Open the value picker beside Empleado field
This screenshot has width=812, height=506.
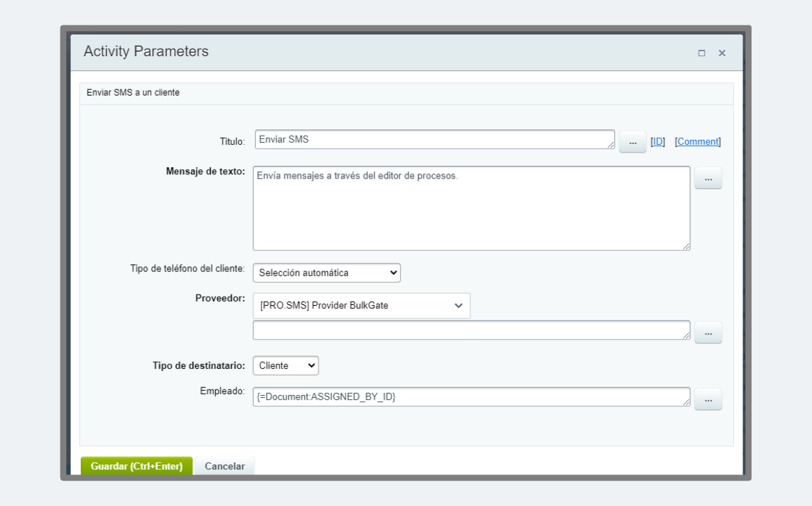708,399
